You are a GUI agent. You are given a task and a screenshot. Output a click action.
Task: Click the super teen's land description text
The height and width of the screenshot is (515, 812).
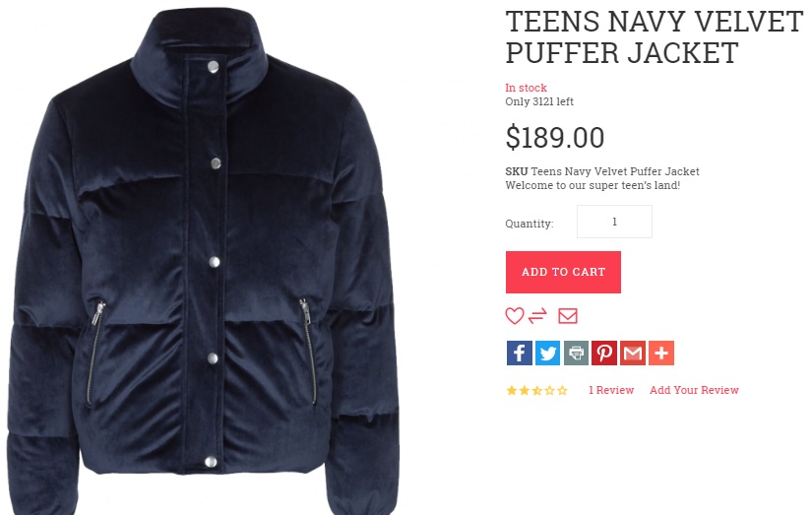pos(593,185)
